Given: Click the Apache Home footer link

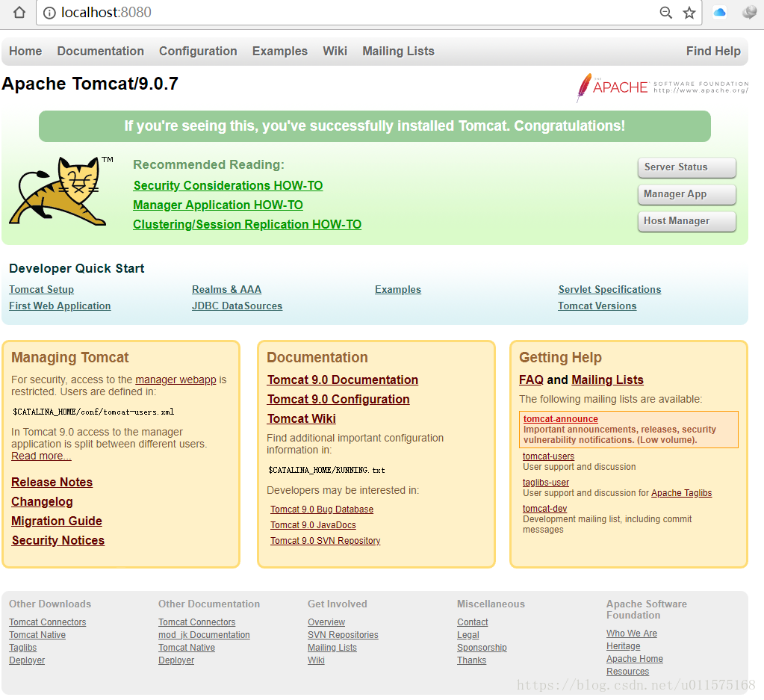Looking at the screenshot, I should pyautogui.click(x=634, y=659).
